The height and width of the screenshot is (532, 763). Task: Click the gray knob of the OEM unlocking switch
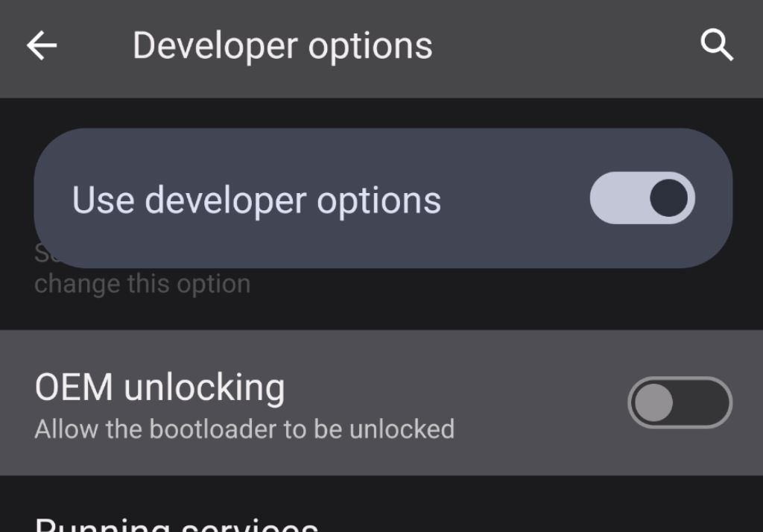[x=653, y=403]
